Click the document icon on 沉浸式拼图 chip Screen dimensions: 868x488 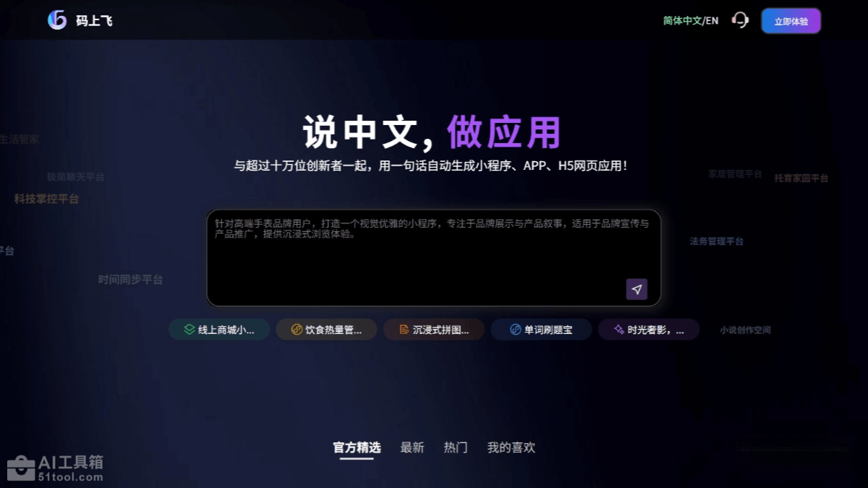404,330
